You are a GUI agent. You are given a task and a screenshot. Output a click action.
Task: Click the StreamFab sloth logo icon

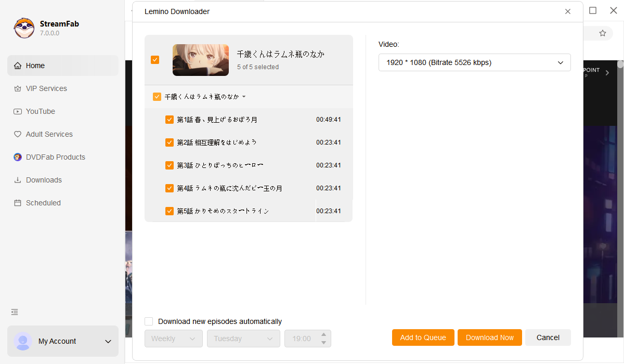[24, 28]
